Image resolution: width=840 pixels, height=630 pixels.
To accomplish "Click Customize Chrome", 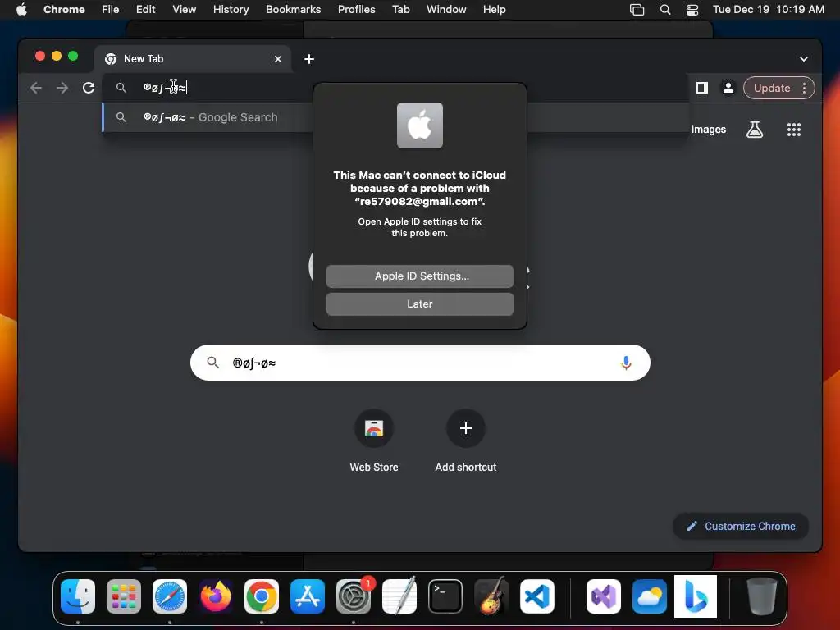I will (x=741, y=526).
